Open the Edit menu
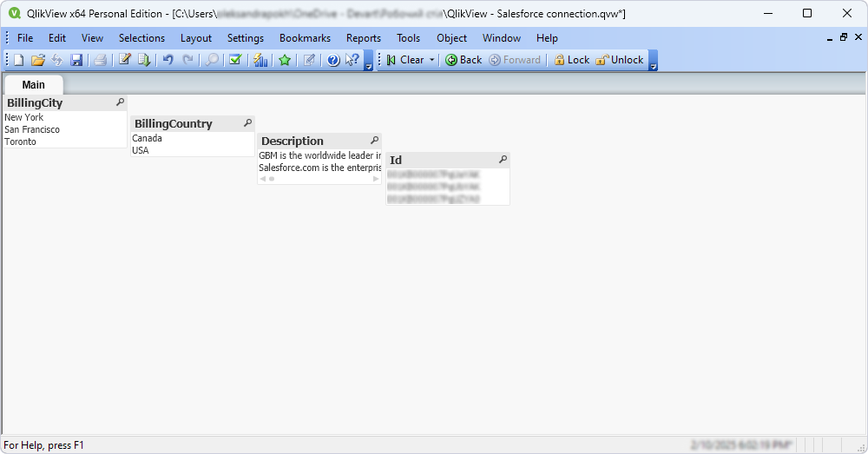This screenshot has height=454, width=868. 57,38
